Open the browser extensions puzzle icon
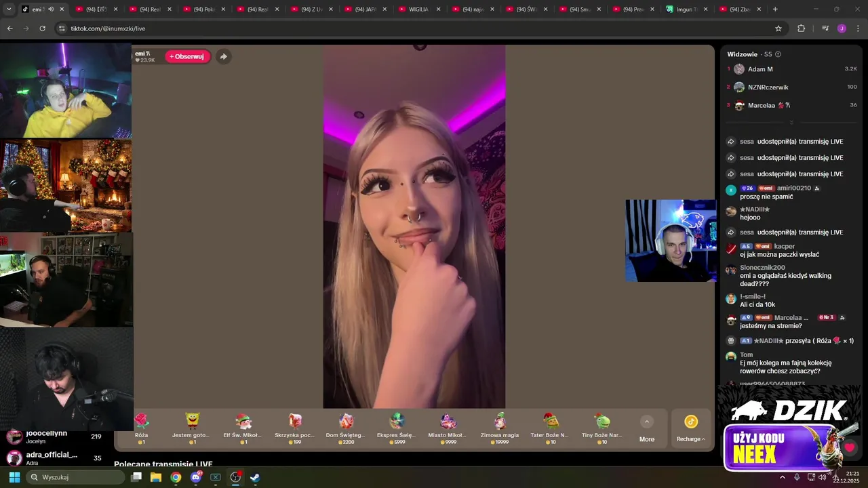Screen dimensions: 868x488 pyautogui.click(x=802, y=28)
